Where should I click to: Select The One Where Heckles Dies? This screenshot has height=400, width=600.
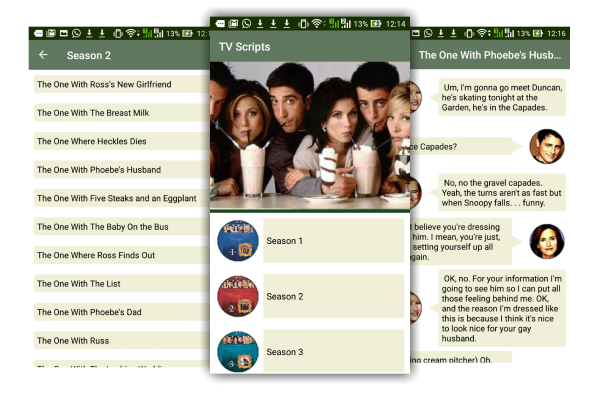point(122,141)
